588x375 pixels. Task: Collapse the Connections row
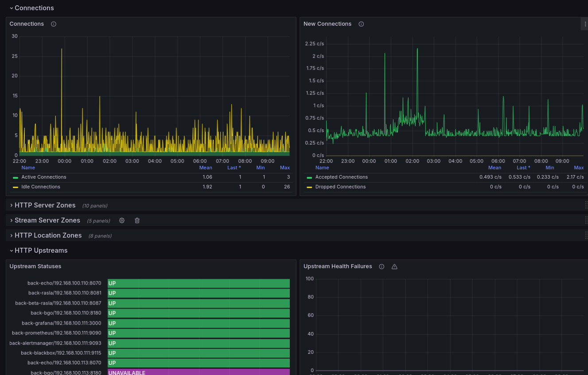34,8
